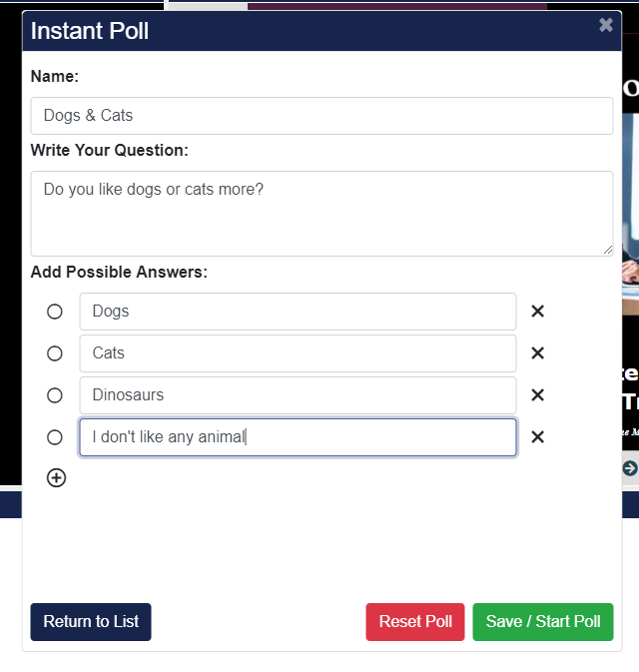Select the Dogs radio button
This screenshot has width=639, height=672.
(x=55, y=312)
